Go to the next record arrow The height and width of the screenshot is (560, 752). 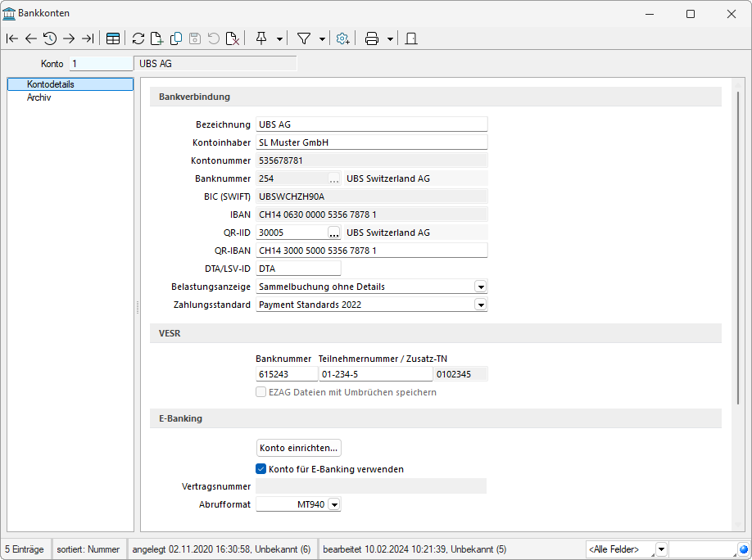click(69, 38)
